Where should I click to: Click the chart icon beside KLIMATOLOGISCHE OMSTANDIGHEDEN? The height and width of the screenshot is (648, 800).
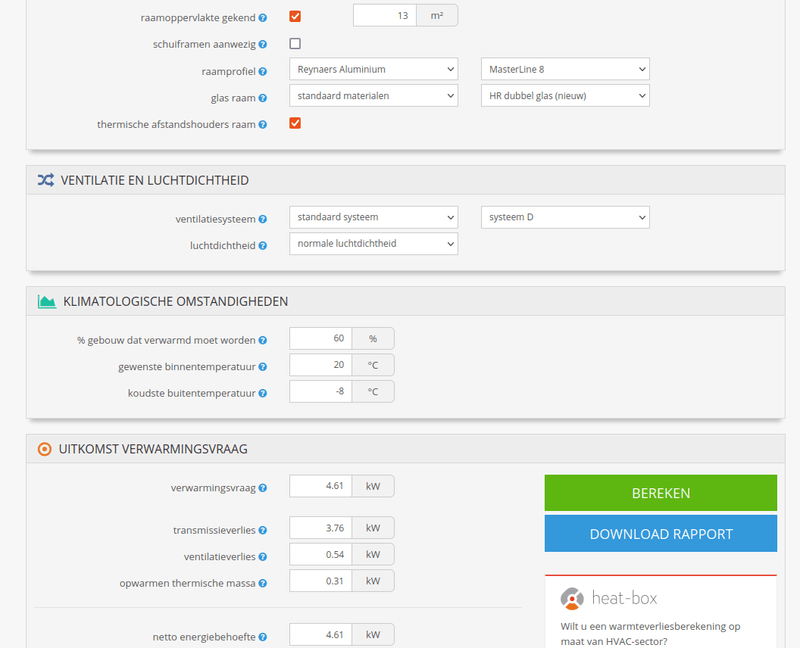pos(45,300)
